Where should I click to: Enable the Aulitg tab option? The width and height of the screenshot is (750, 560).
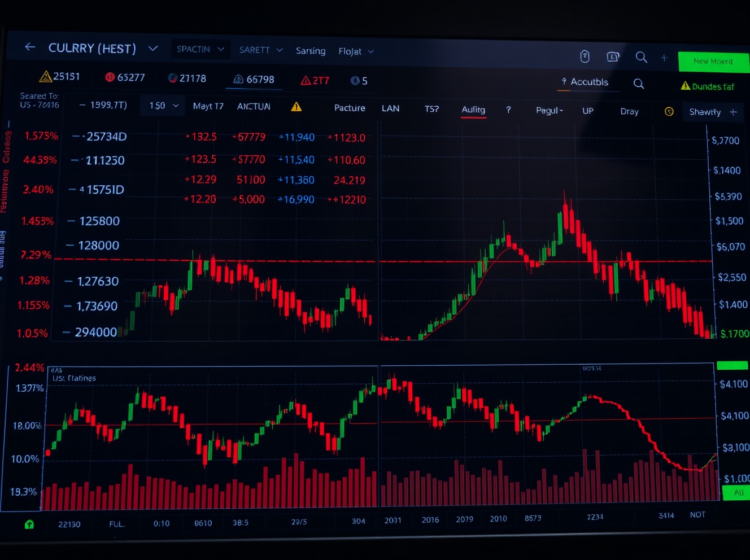pos(473,110)
